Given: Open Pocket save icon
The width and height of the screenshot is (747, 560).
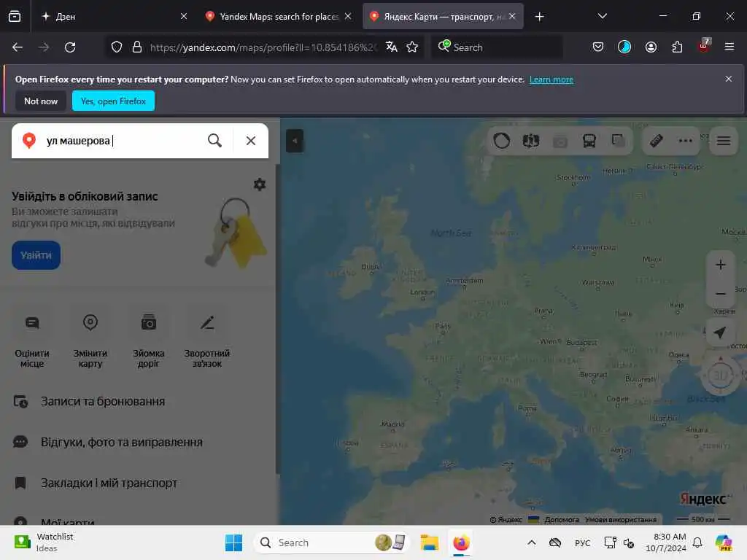Looking at the screenshot, I should [598, 47].
